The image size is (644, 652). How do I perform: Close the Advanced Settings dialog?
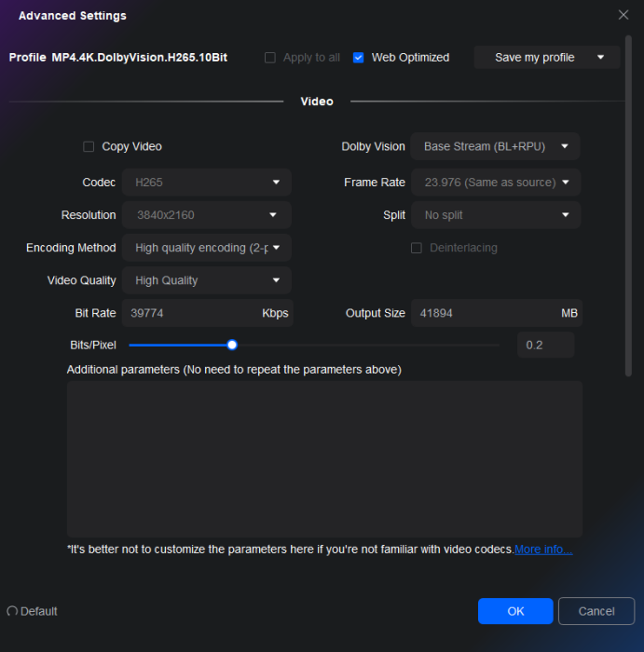[x=623, y=15]
